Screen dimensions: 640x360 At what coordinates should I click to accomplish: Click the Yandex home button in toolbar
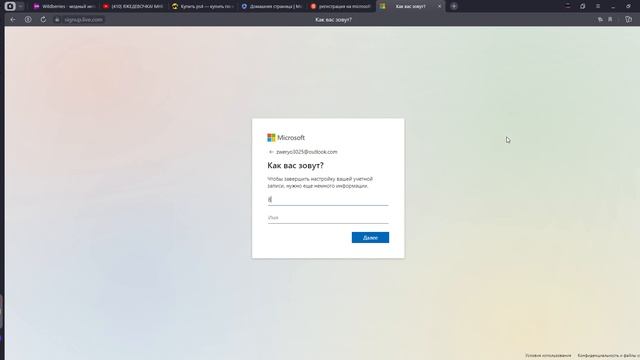pyautogui.click(x=28, y=20)
